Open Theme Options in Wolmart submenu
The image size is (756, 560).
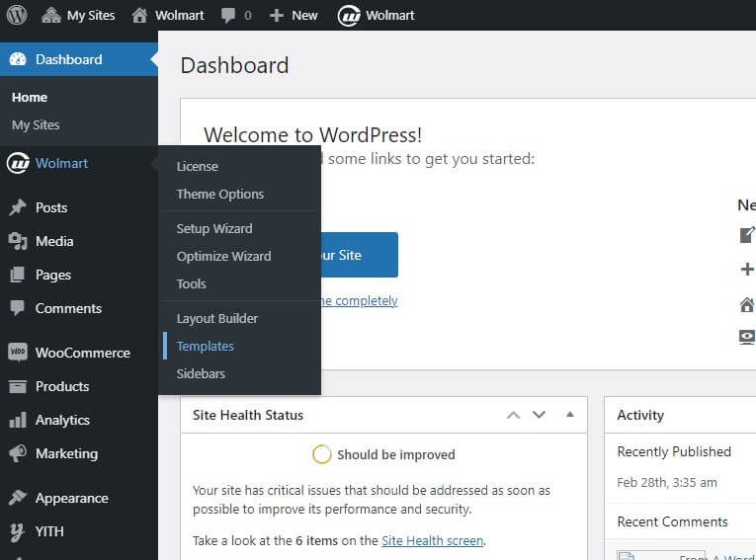click(x=219, y=194)
